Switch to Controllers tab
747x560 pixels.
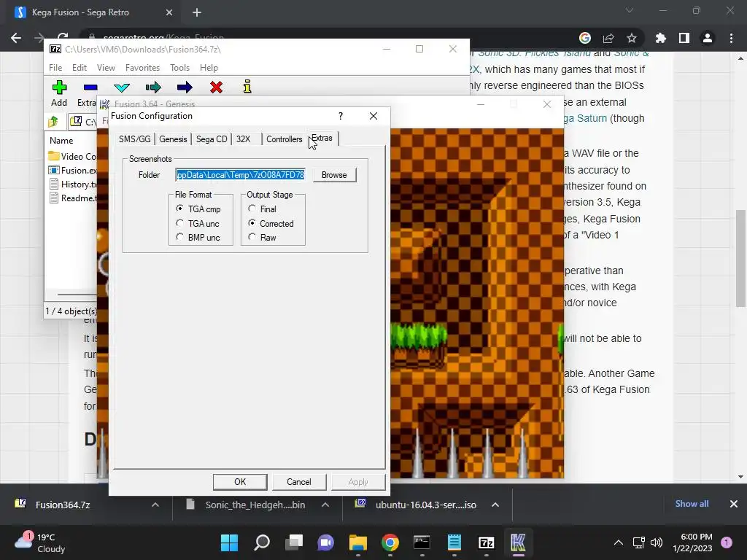click(284, 139)
